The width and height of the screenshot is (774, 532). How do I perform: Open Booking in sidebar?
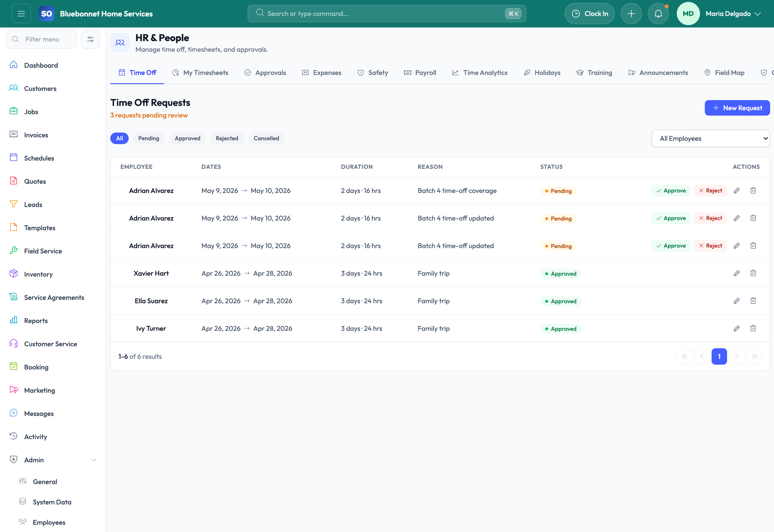click(x=53, y=367)
